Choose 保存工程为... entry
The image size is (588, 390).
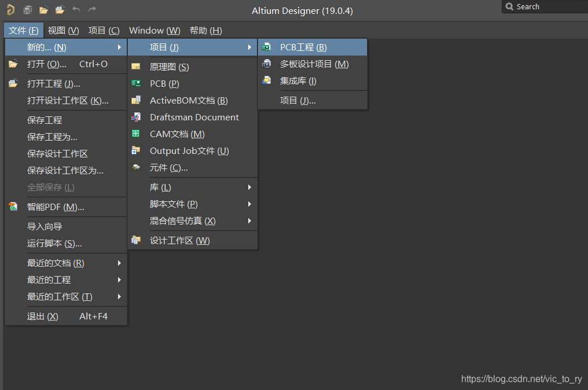tap(66, 137)
